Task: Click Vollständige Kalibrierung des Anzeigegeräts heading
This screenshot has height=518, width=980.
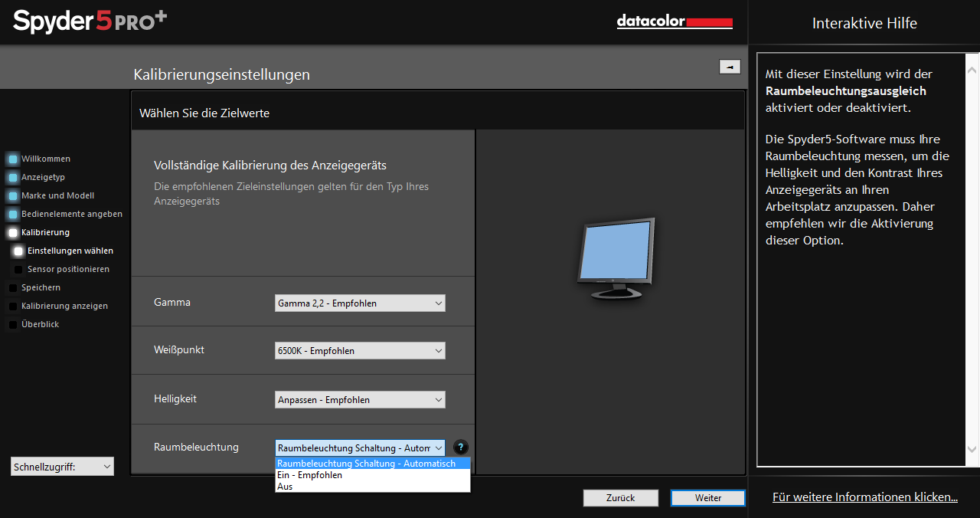Action: pos(270,166)
